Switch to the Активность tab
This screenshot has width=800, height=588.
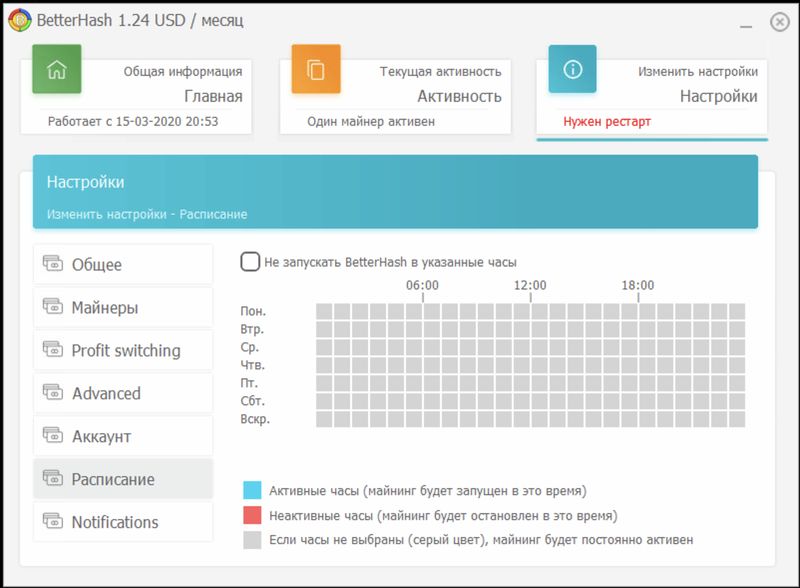click(x=458, y=96)
